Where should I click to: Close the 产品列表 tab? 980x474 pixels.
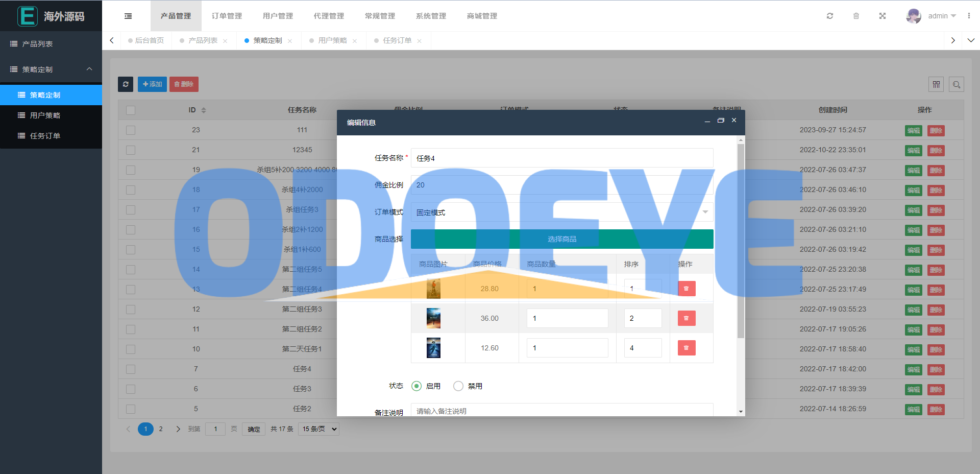[225, 41]
